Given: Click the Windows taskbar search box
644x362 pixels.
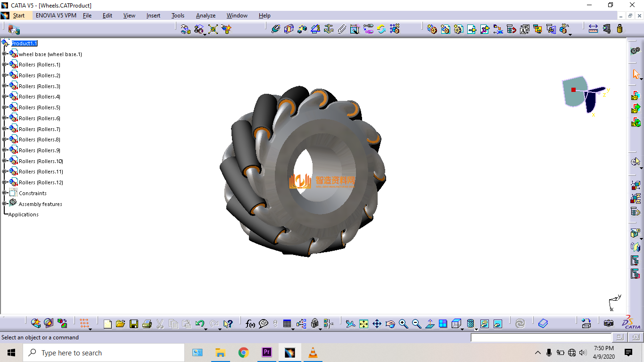Looking at the screenshot, I should [x=104, y=353].
